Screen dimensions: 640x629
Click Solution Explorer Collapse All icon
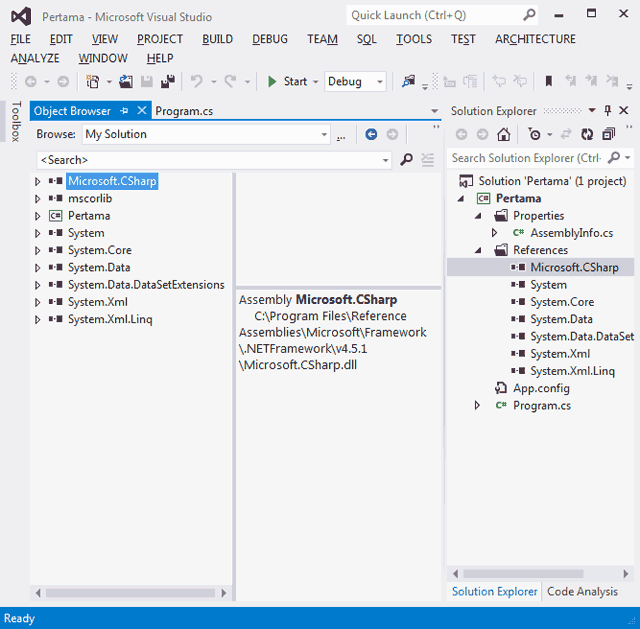coord(608,134)
